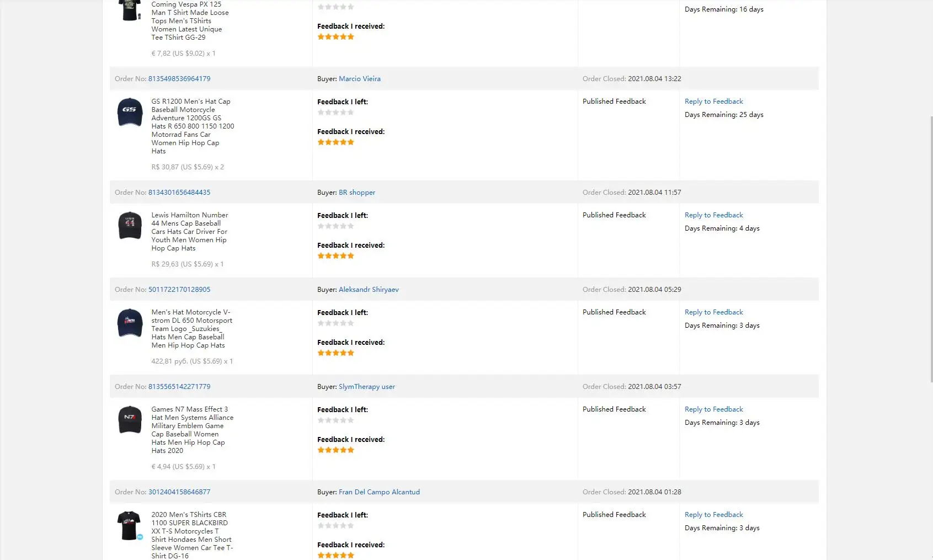The height and width of the screenshot is (560, 933).
Task: View buyer Marcio Vieira's profile
Action: 360,79
